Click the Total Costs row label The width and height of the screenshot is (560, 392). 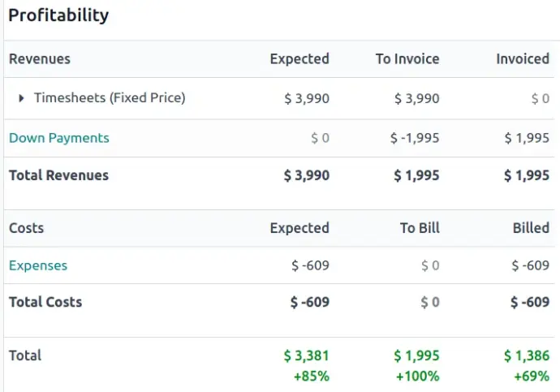pyautogui.click(x=45, y=302)
